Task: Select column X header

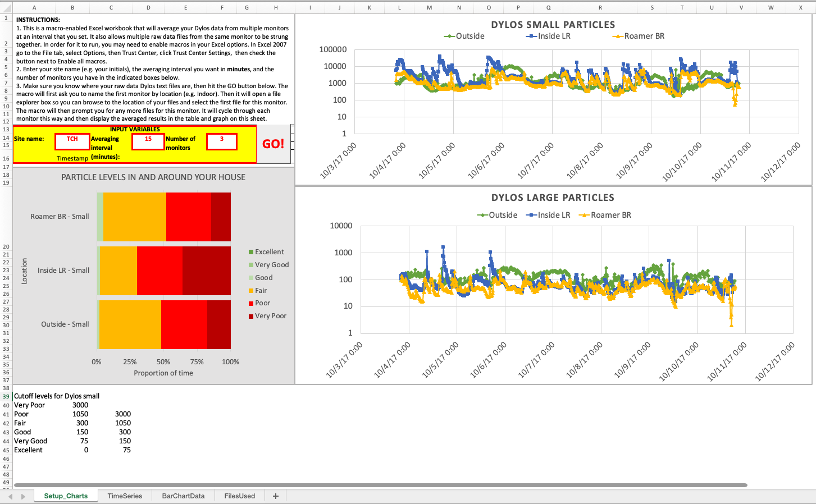Action: pyautogui.click(x=800, y=7)
